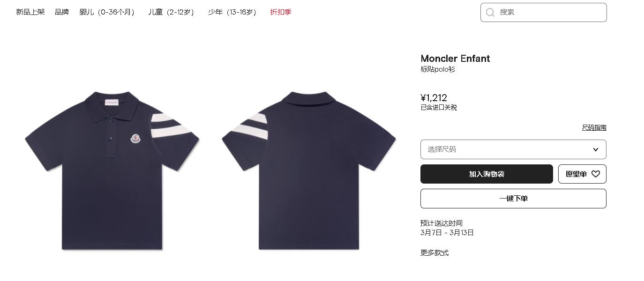
Task: Add item with 加入购物袋 button
Action: 487,174
